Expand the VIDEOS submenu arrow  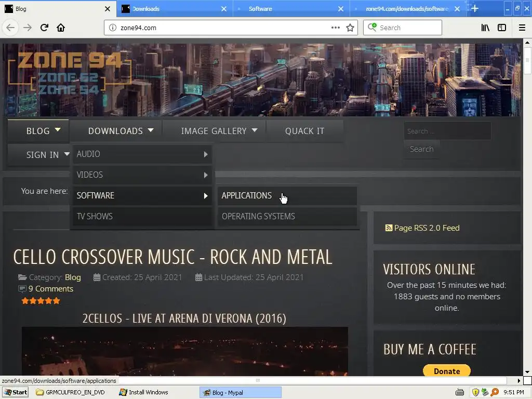pyautogui.click(x=206, y=175)
